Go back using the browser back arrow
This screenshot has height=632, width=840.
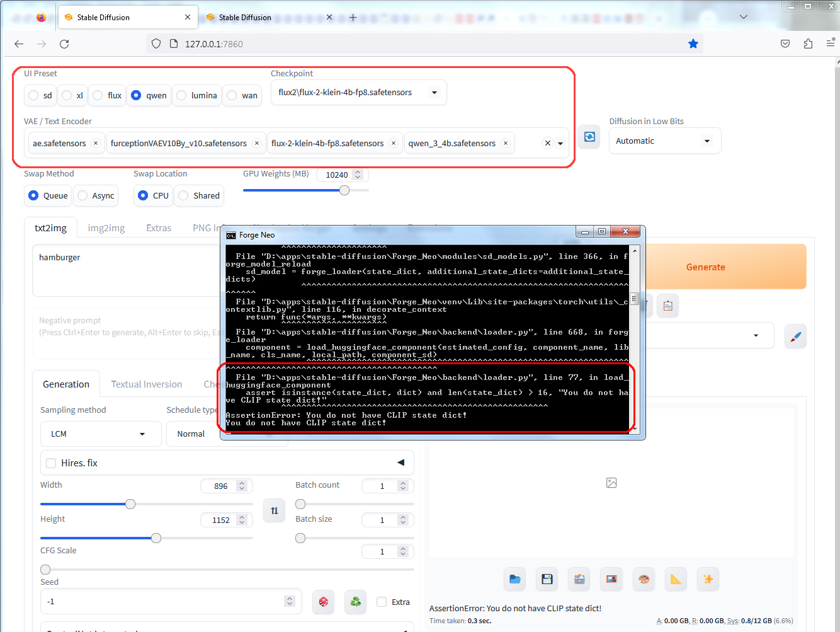(x=19, y=43)
